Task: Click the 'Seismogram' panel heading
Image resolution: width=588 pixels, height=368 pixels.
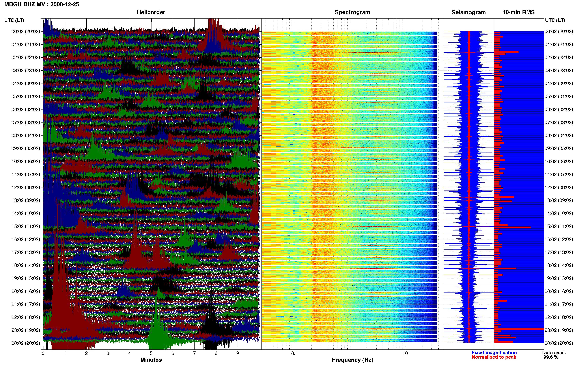Action: (x=468, y=12)
